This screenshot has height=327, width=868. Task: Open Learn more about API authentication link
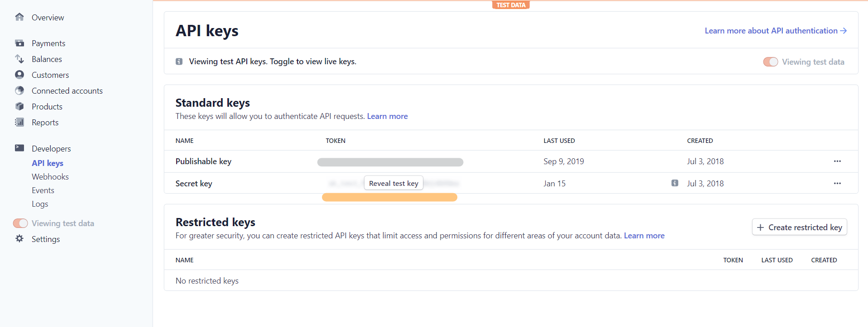pyautogui.click(x=775, y=31)
